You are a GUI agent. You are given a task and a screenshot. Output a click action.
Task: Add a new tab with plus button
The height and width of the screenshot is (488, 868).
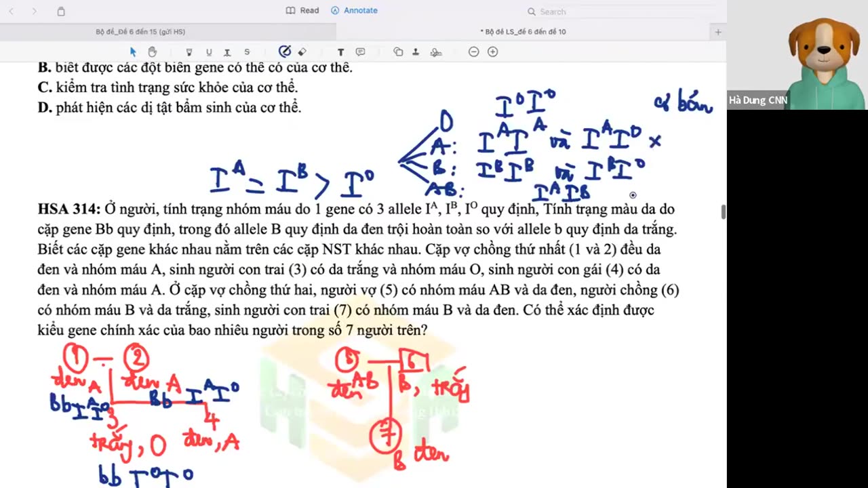[x=718, y=32]
